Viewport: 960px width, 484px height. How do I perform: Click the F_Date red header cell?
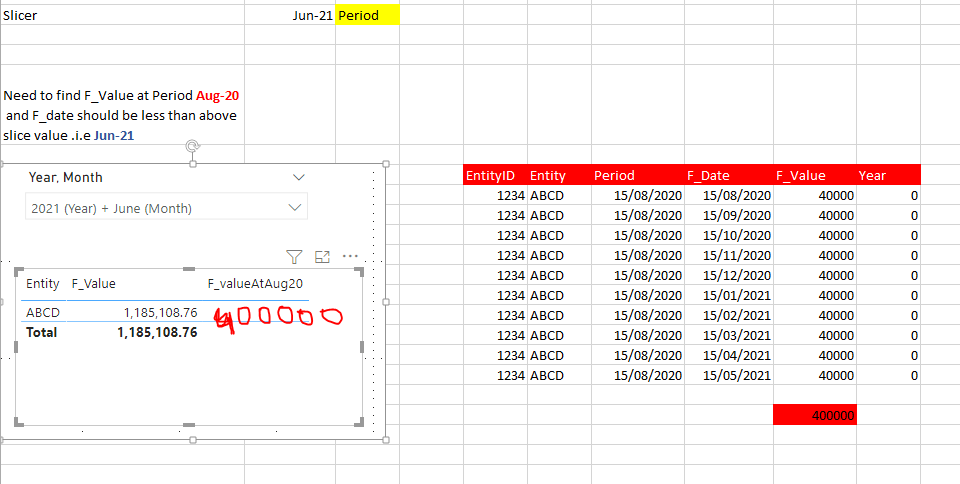tap(729, 175)
